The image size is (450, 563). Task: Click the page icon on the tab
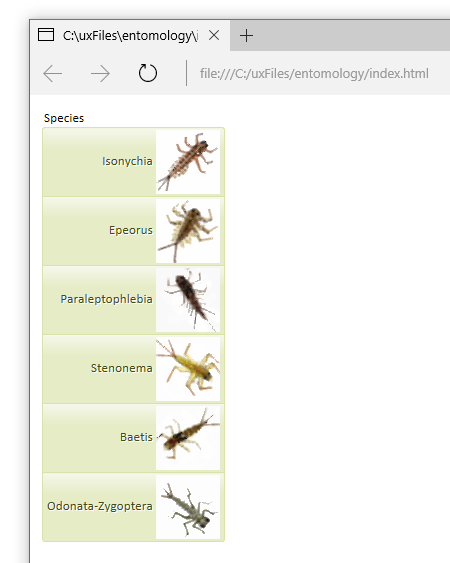coord(46,35)
